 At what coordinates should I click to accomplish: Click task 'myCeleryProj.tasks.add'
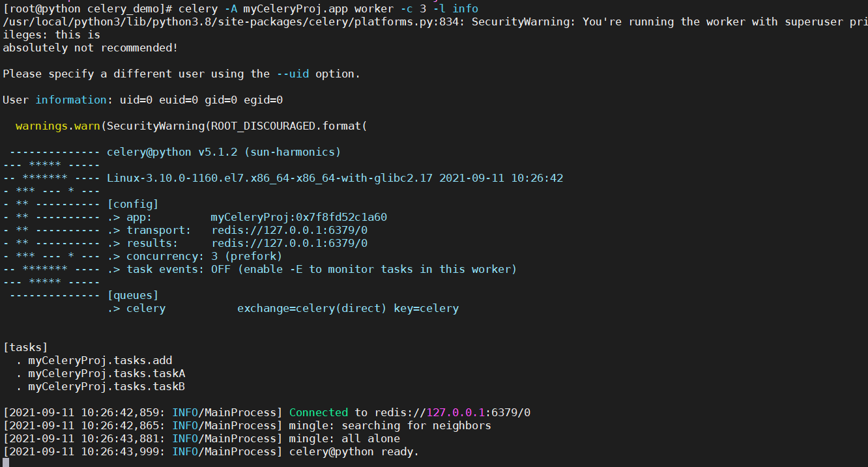point(100,361)
